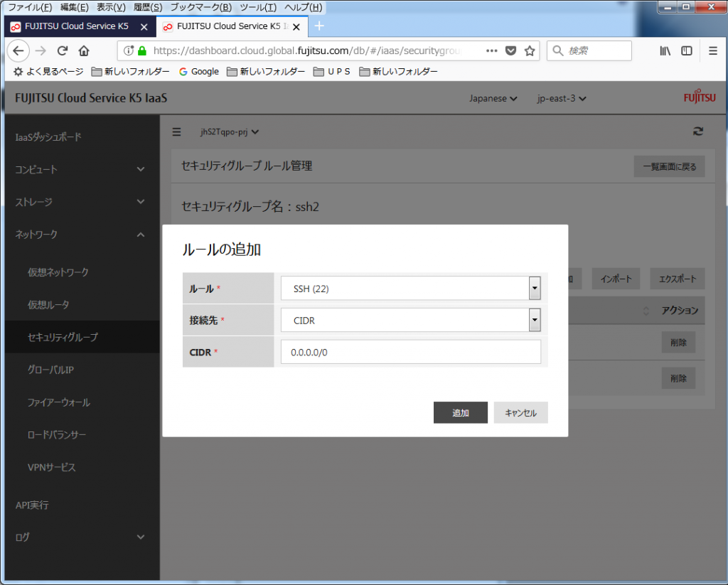Open the 履歴(S) menu

pyautogui.click(x=148, y=7)
